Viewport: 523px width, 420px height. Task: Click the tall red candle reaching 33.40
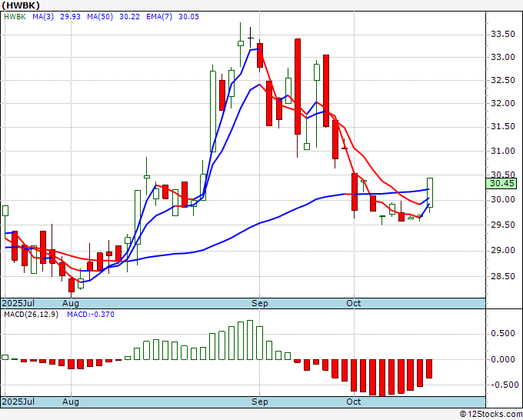pos(298,87)
